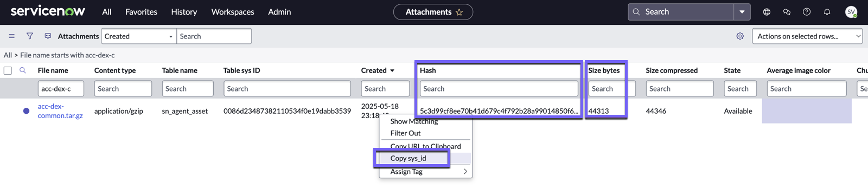The height and width of the screenshot is (195, 868).
Task: Click the blue dot record preview icon
Action: 26,111
